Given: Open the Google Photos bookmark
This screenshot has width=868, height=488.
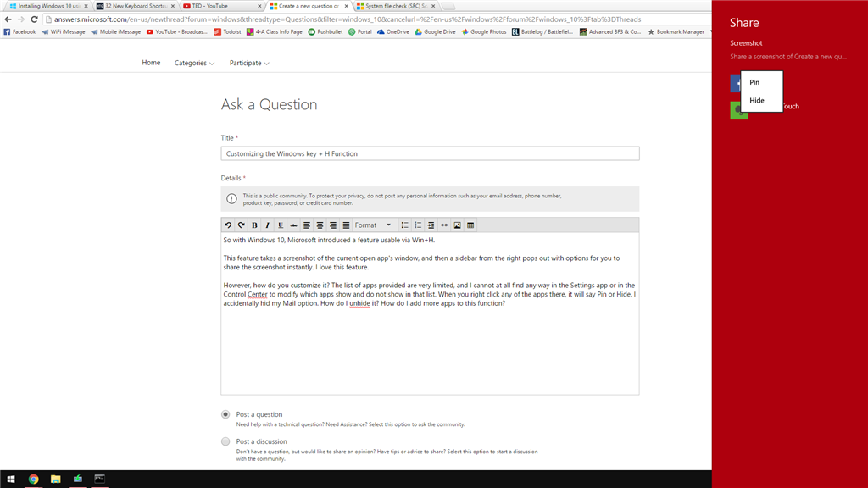Looking at the screenshot, I should point(484,32).
